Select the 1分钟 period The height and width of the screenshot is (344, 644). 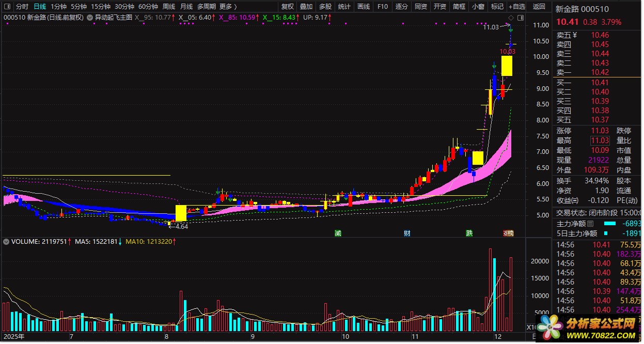point(59,7)
